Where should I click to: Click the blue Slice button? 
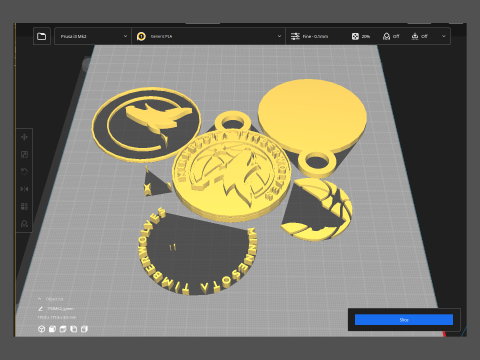tap(404, 320)
